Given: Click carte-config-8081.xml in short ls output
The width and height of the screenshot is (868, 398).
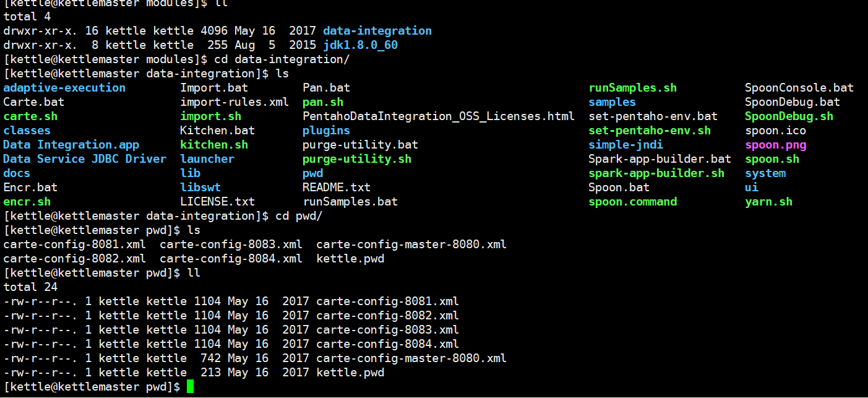Looking at the screenshot, I should (75, 244).
